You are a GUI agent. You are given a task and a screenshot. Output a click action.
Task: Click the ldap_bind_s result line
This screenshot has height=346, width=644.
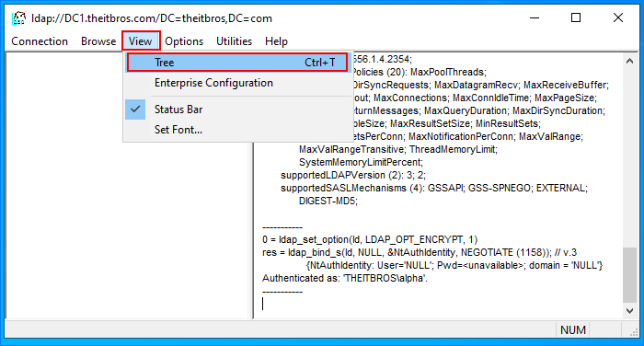pyautogui.click(x=420, y=252)
